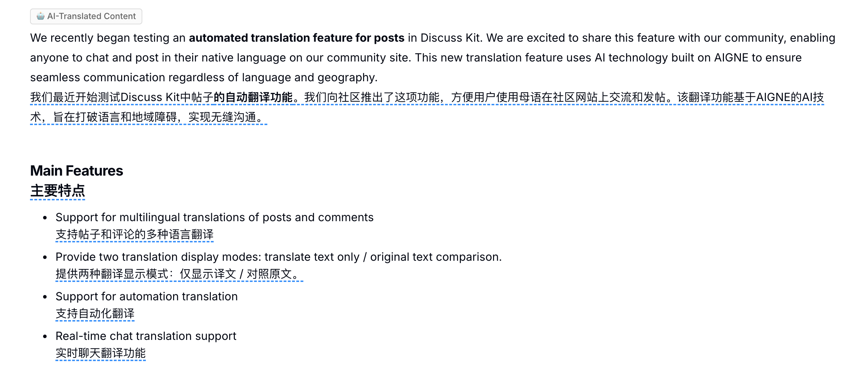Image resolution: width=868 pixels, height=383 pixels.
Task: Click the translation '提供两种翻译显示模式：仅显示译文 / 对照原文。'
Action: [x=179, y=274]
